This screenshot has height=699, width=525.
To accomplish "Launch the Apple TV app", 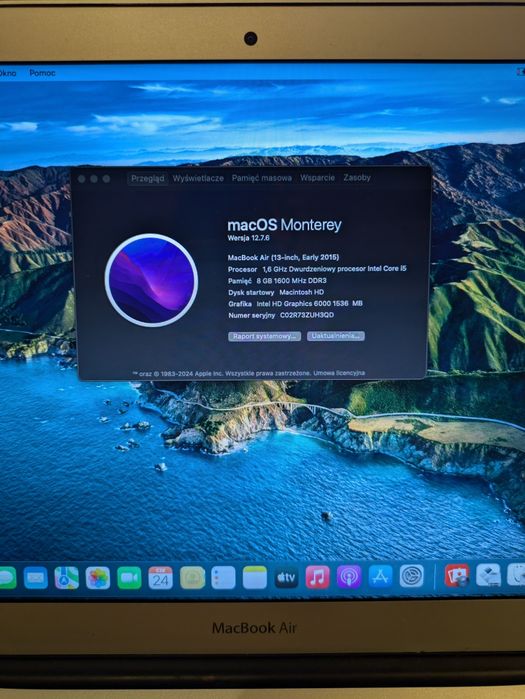I will coord(286,578).
